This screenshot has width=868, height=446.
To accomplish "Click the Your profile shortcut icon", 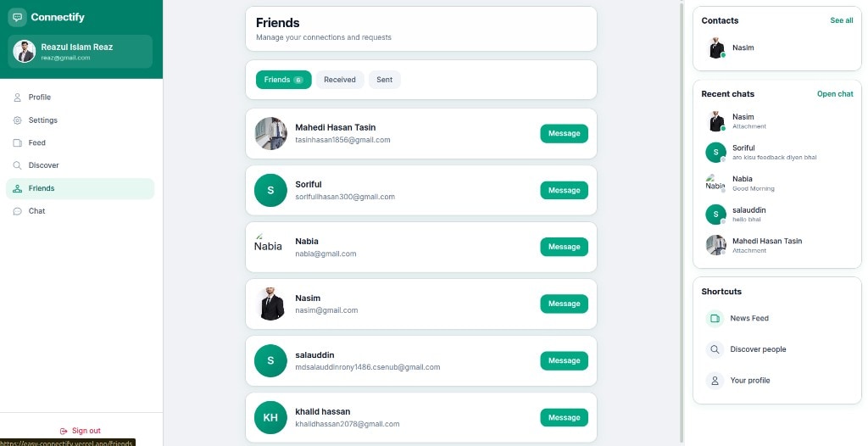I will [x=715, y=381].
